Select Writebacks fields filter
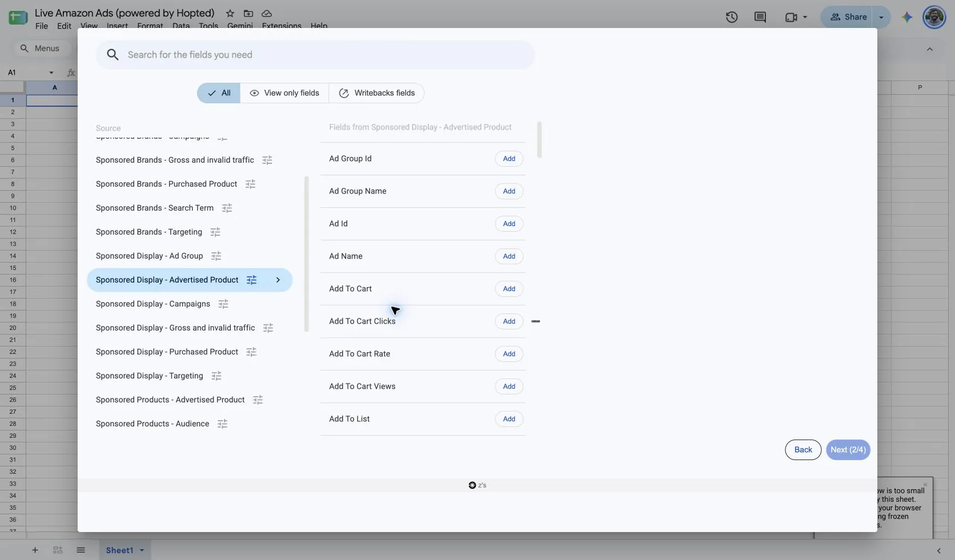The height and width of the screenshot is (560, 955). 376,93
